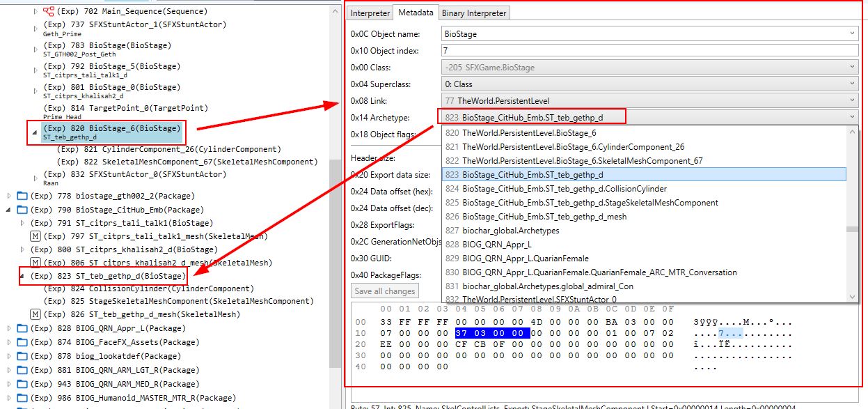
Task: Select tree item 824 CollisionCylinder
Action: (x=148, y=288)
